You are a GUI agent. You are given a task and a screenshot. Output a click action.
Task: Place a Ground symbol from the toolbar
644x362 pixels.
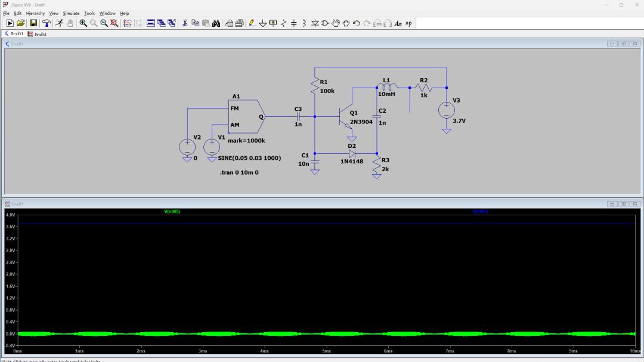(263, 23)
